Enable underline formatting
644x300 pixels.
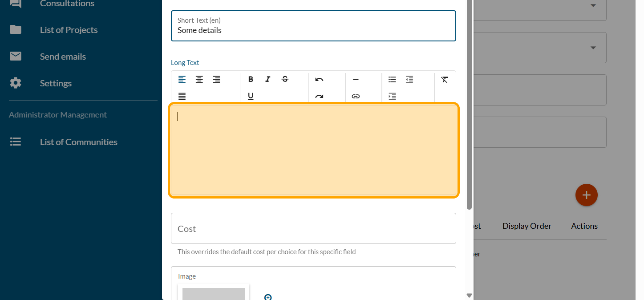(x=251, y=96)
